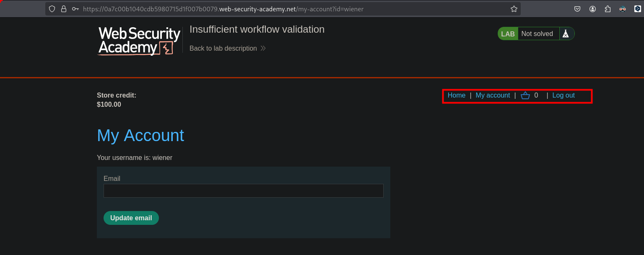Viewport: 644px width, 255px height.
Task: Open the Extensions puzzle piece menu
Action: pos(608,9)
